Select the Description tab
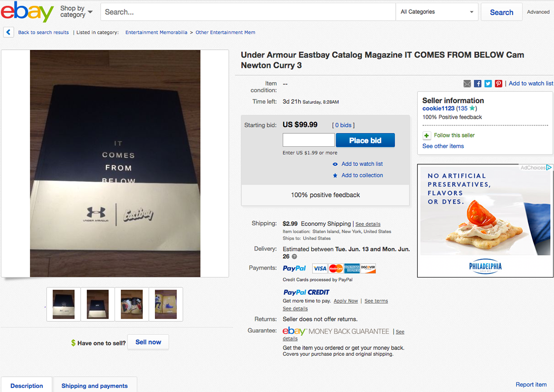Image resolution: width=554 pixels, height=392 pixels. click(x=27, y=386)
